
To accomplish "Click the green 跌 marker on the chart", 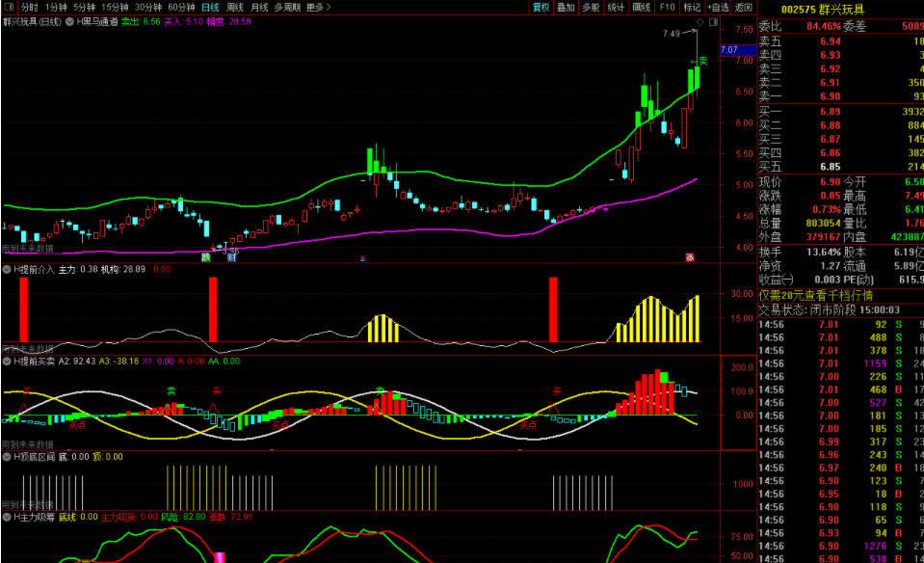I will 205,256.
